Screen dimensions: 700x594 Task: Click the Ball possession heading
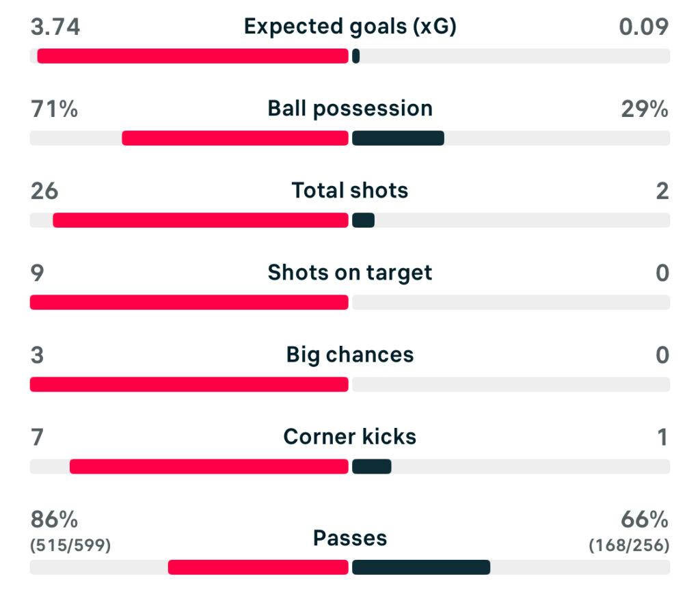pyautogui.click(x=350, y=109)
